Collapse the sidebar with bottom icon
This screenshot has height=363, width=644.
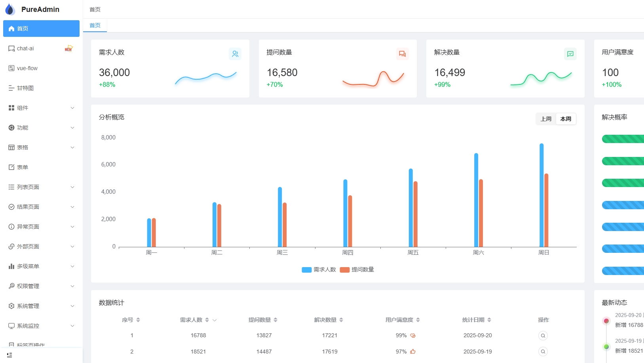pos(9,355)
